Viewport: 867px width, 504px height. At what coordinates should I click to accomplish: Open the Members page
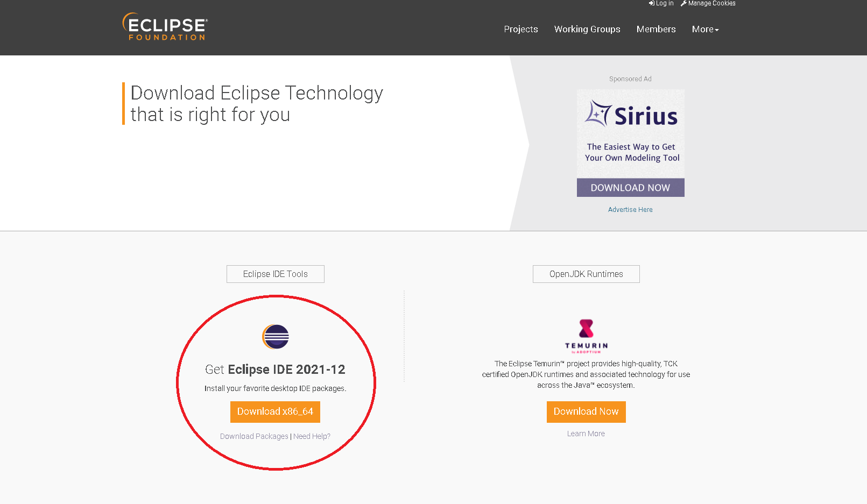(656, 29)
